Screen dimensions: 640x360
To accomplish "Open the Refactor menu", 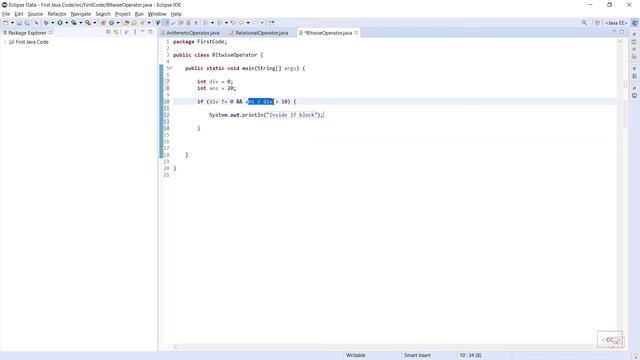I will coord(57,14).
